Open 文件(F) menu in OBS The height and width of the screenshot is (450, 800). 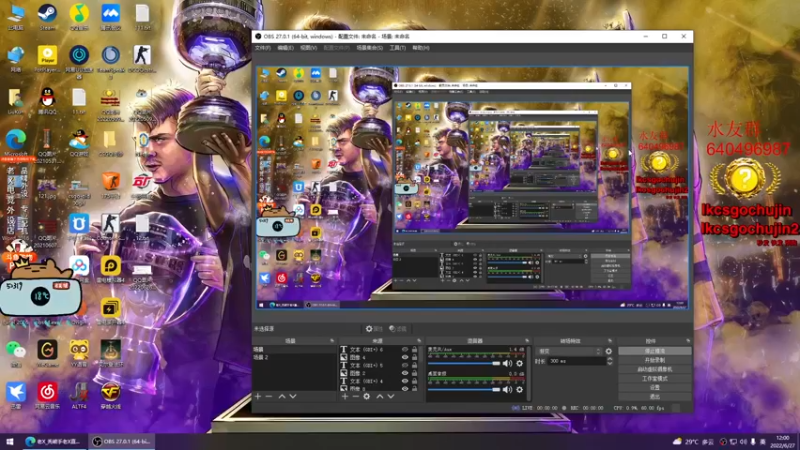point(263,47)
